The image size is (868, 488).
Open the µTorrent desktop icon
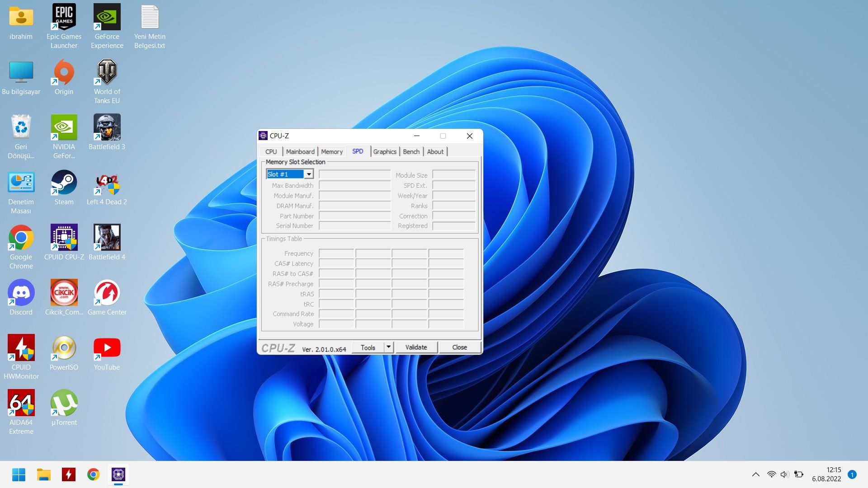coord(64,403)
